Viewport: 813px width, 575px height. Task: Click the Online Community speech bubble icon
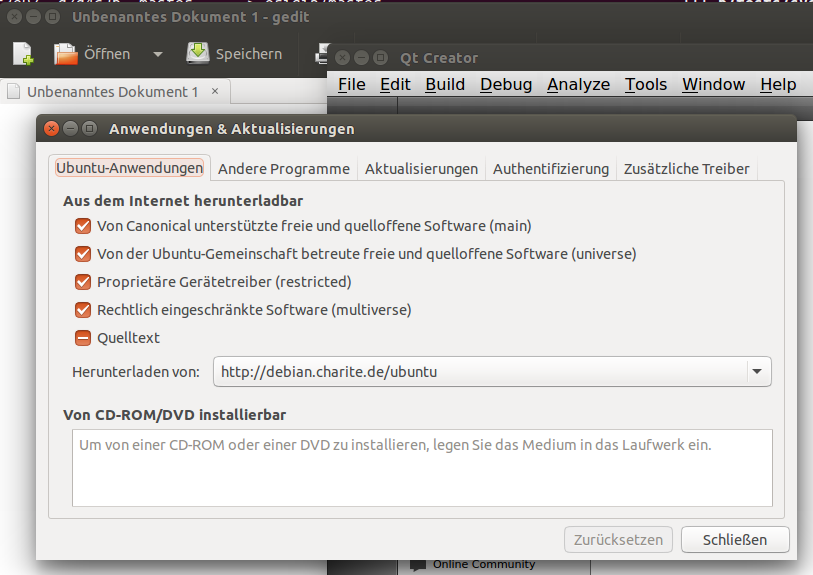point(418,565)
